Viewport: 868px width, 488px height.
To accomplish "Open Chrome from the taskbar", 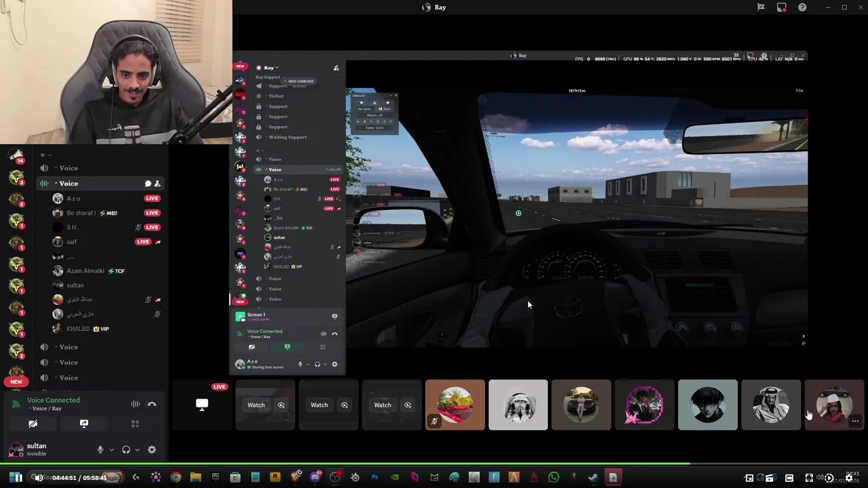I will tap(176, 478).
